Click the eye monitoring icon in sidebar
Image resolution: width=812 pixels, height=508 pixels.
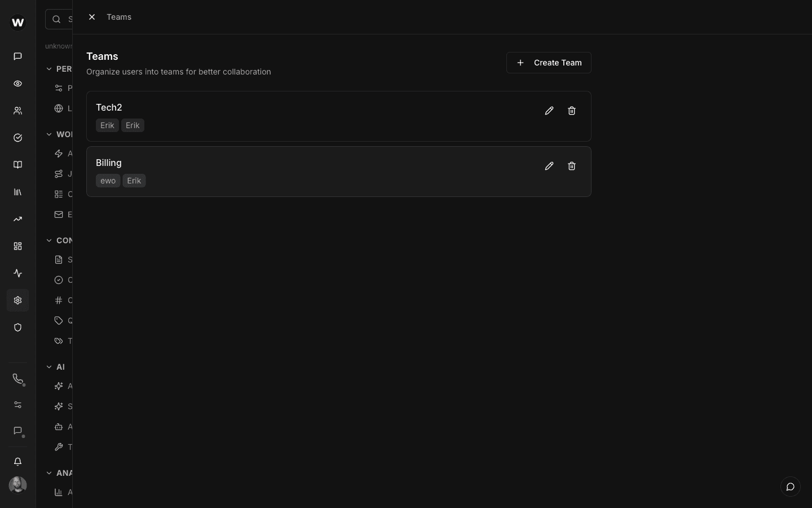coord(17,84)
